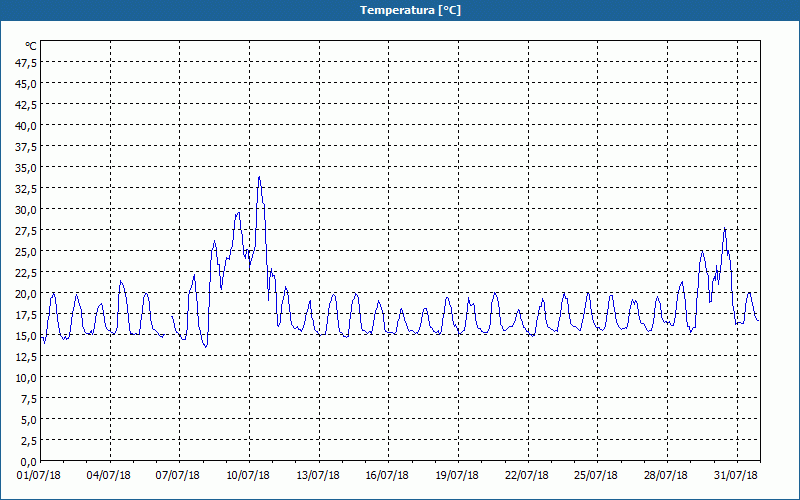Image resolution: width=800 pixels, height=500 pixels.
Task: Select the 25,0 y-axis label
Action: tap(27, 252)
